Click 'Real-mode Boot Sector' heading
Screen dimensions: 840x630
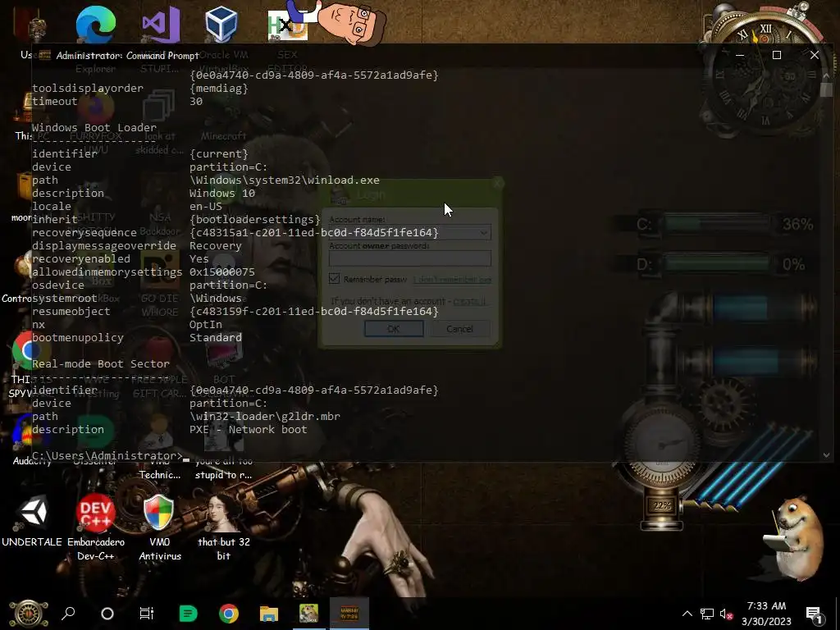[101, 363]
